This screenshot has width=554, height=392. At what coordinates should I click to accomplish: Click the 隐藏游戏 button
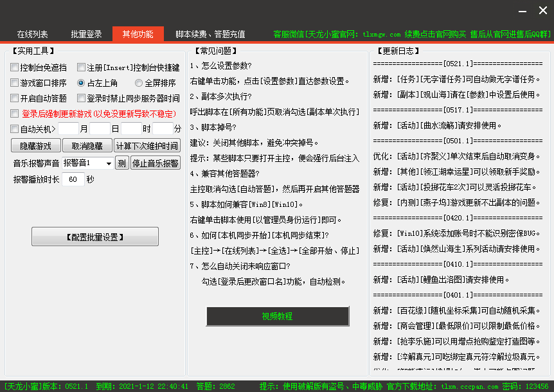[36, 146]
